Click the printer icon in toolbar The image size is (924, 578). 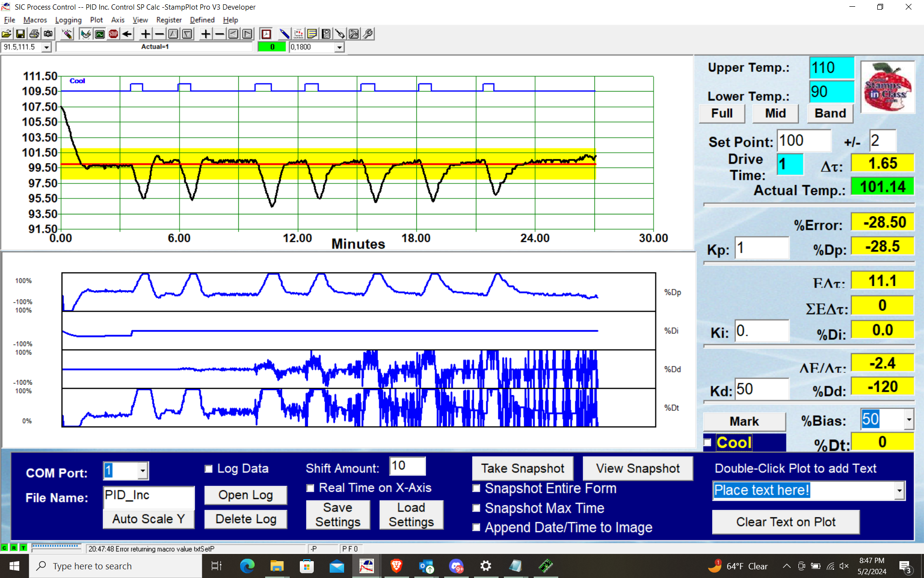point(34,34)
